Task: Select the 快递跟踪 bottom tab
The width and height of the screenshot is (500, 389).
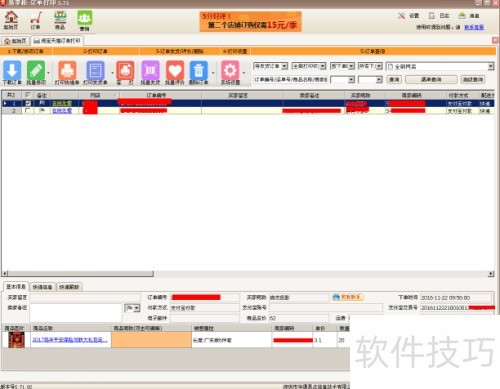Action: click(69, 287)
